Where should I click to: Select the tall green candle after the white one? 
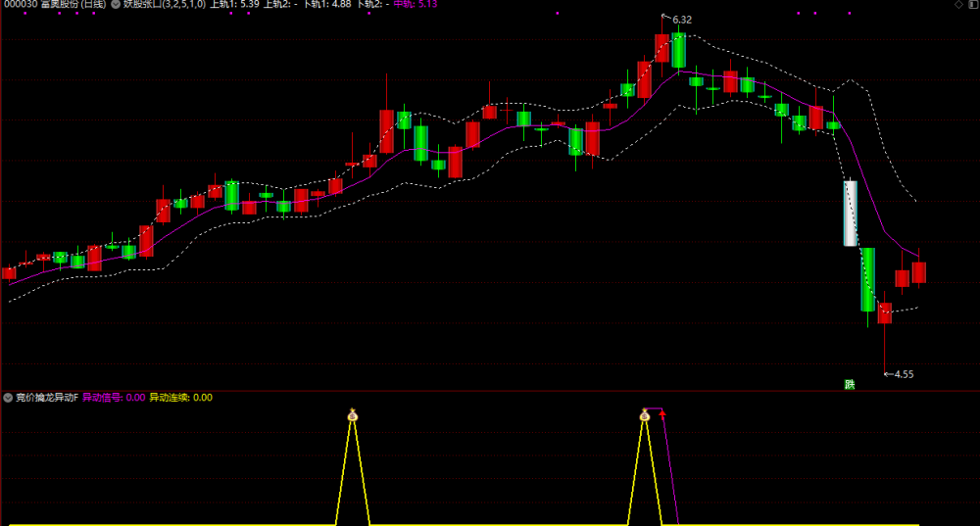point(867,280)
